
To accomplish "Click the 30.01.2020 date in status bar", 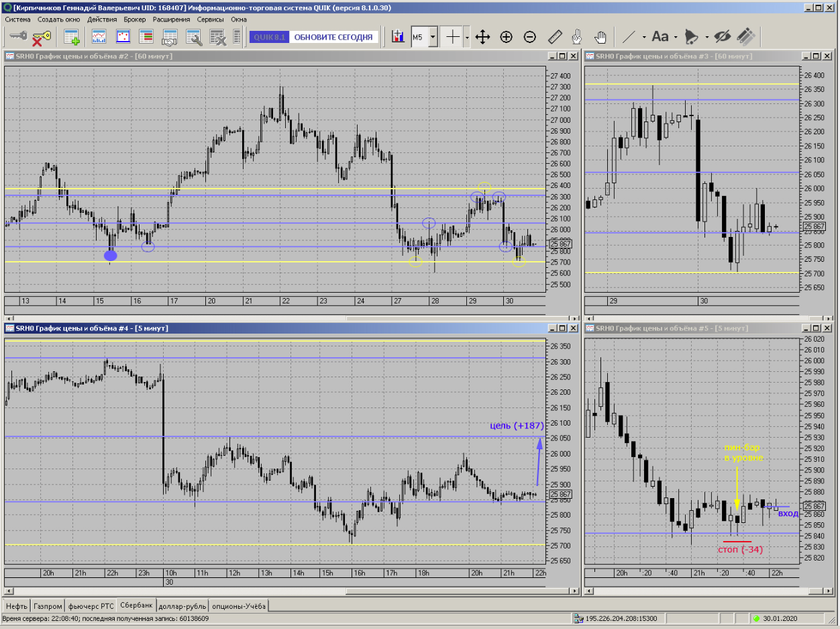I will (780, 618).
